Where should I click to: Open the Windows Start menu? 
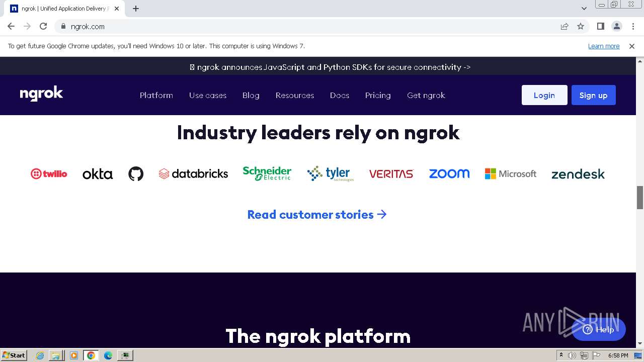[x=14, y=355]
